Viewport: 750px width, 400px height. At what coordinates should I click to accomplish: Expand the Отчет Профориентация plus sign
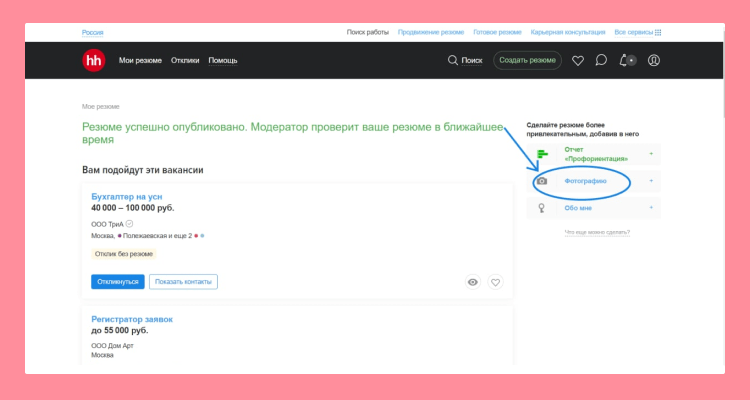pyautogui.click(x=651, y=154)
